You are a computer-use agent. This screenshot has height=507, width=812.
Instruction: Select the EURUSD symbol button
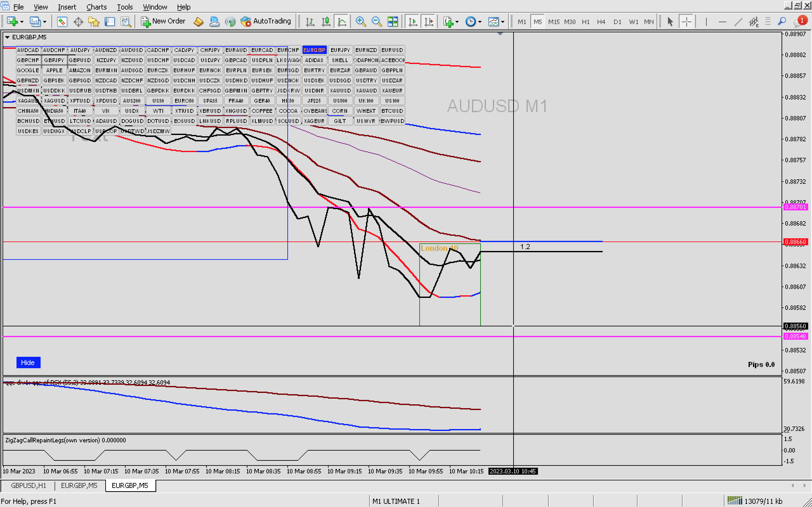(392, 50)
